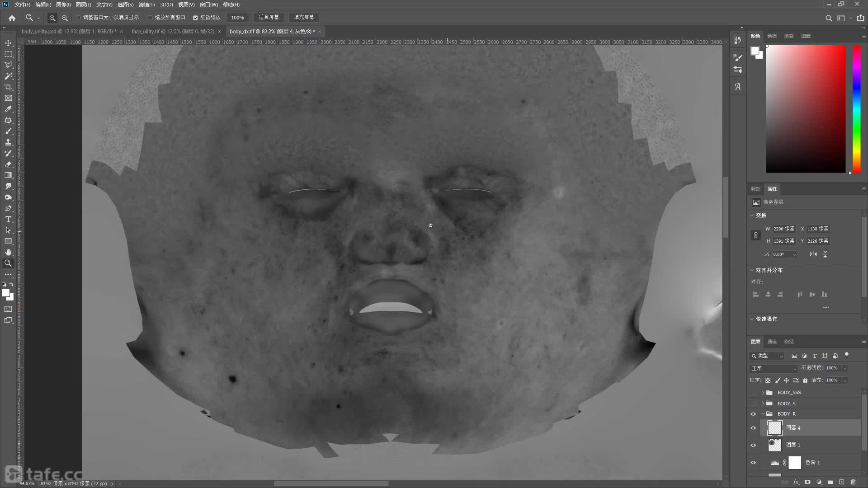The height and width of the screenshot is (488, 868).
Task: Click toolbar foreground color swatch
Action: (5, 293)
